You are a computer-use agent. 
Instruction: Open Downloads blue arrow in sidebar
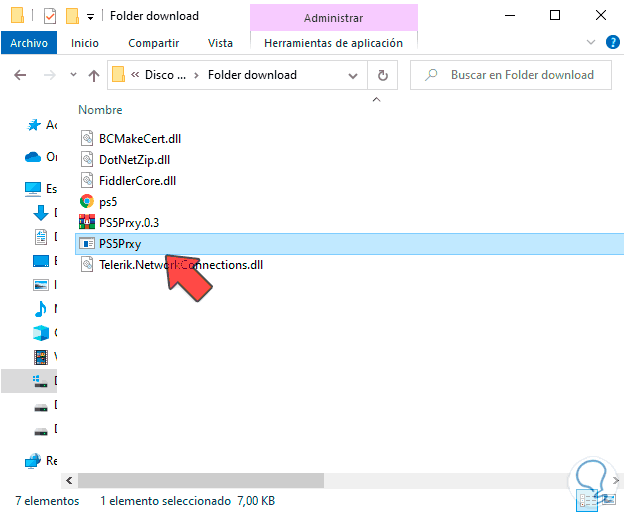pyautogui.click(x=41, y=213)
